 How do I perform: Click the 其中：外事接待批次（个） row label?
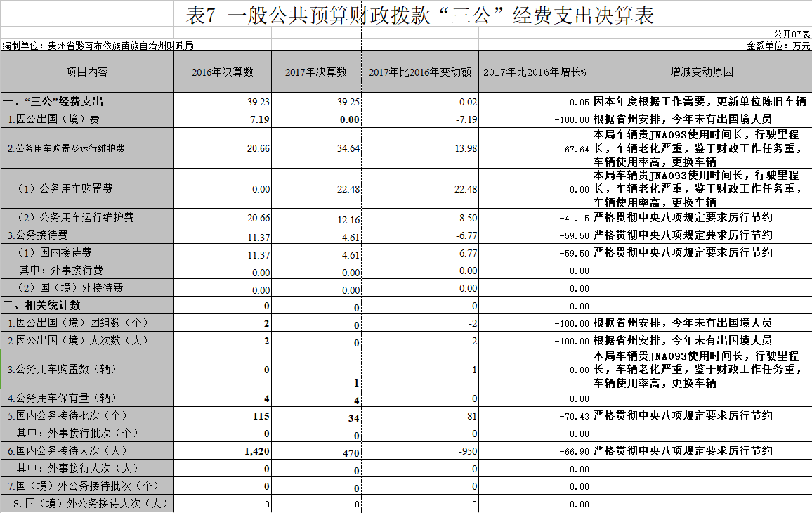point(78,433)
